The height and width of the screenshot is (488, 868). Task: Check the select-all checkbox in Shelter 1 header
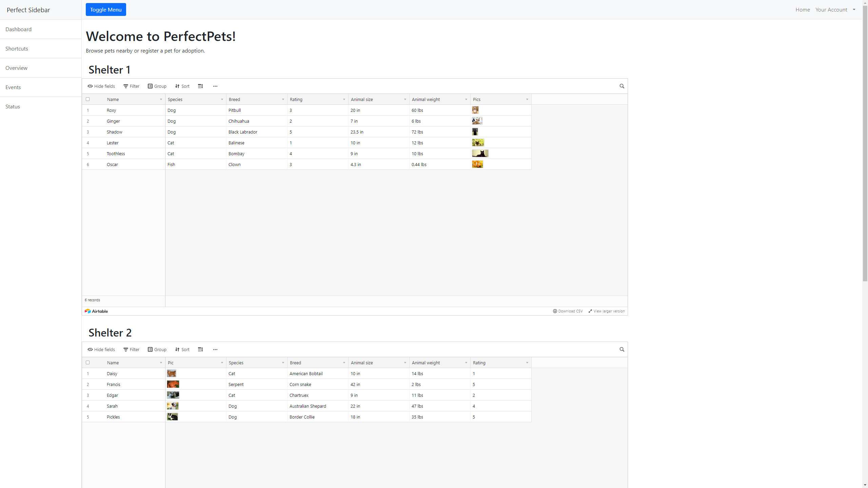click(x=88, y=99)
